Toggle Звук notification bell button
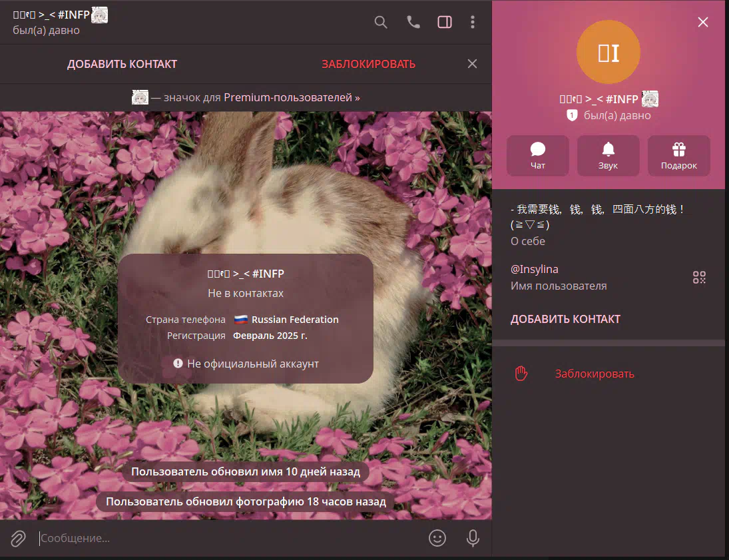 coord(608,156)
